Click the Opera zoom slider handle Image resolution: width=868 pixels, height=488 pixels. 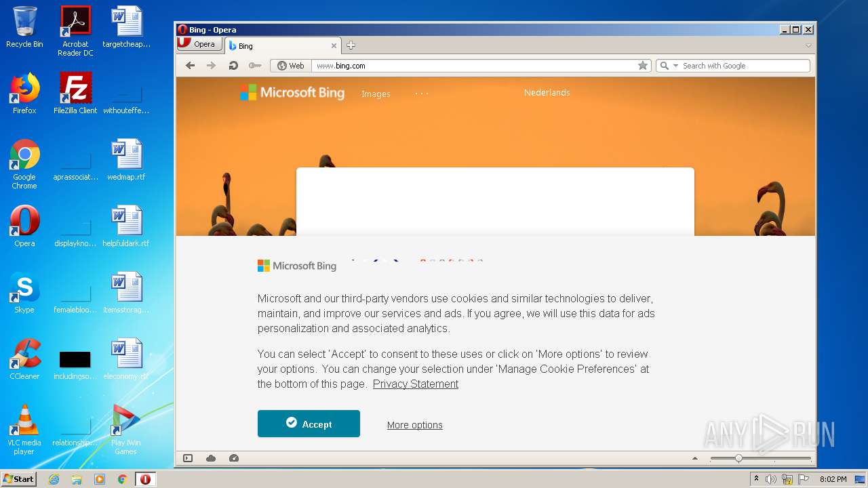point(738,459)
